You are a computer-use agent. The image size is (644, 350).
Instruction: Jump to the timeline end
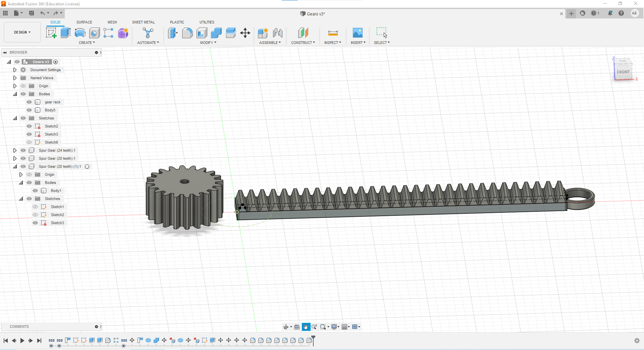[x=39, y=341]
